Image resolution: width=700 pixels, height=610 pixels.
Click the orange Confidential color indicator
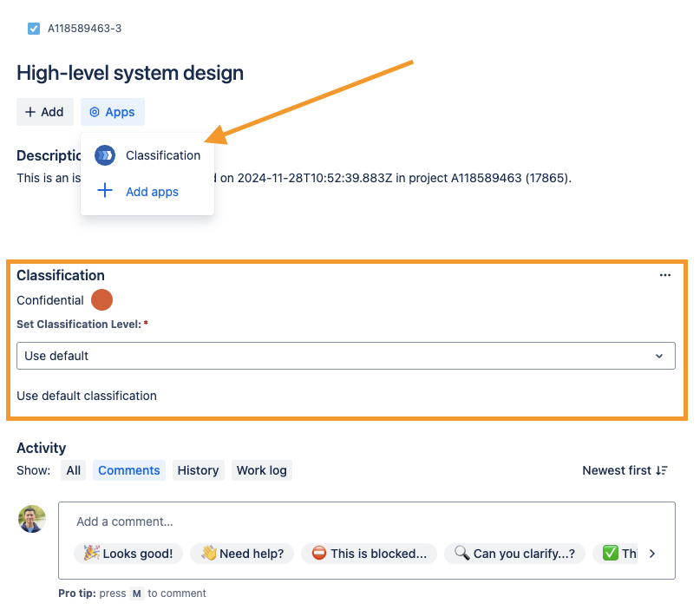(x=101, y=300)
